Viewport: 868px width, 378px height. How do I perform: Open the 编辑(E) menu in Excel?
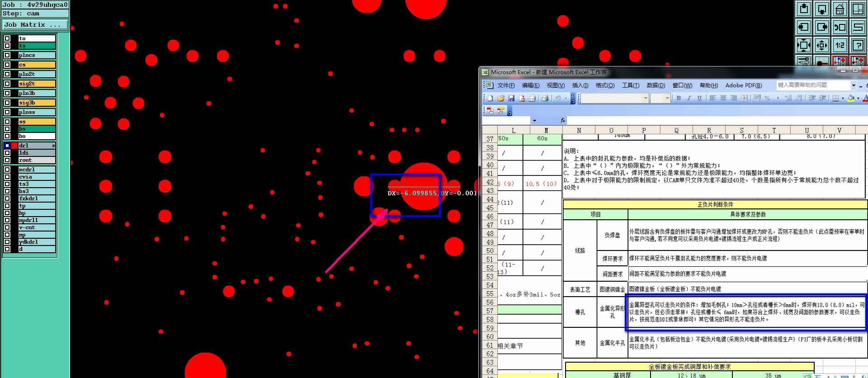[531, 85]
